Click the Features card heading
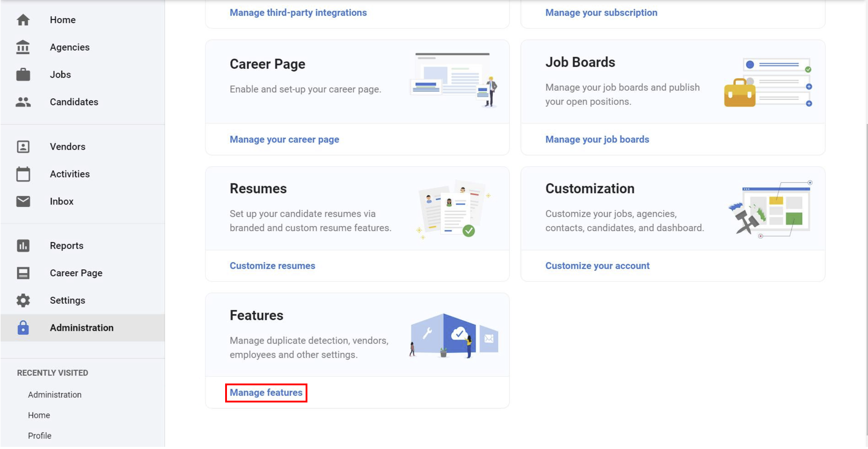The height and width of the screenshot is (449, 868). (256, 316)
